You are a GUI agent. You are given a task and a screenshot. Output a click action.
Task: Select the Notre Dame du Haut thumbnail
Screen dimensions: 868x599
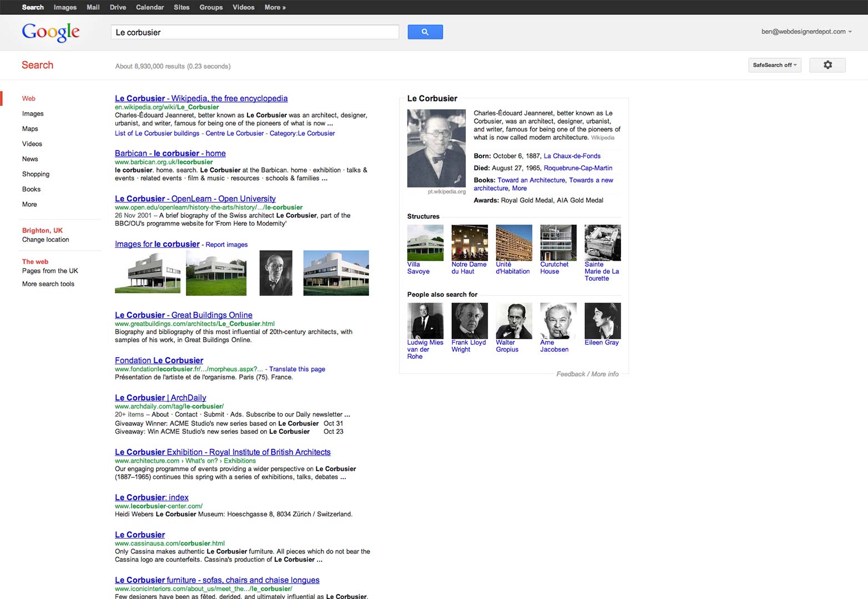(470, 242)
